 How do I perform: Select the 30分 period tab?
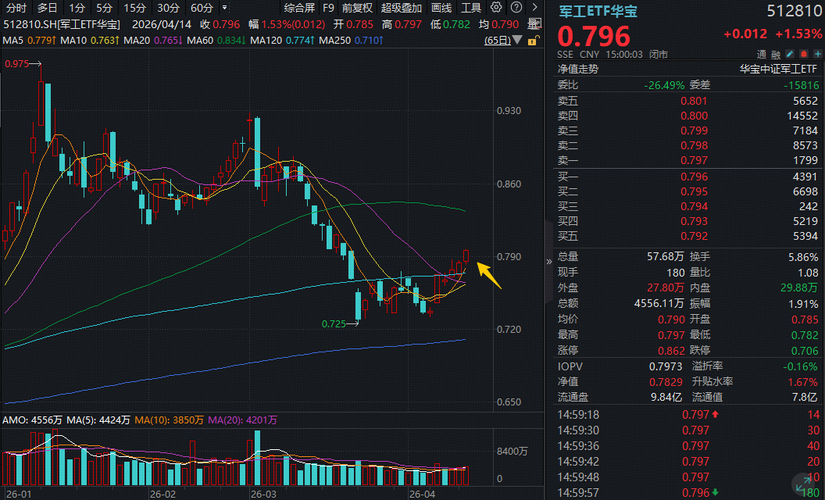168,8
